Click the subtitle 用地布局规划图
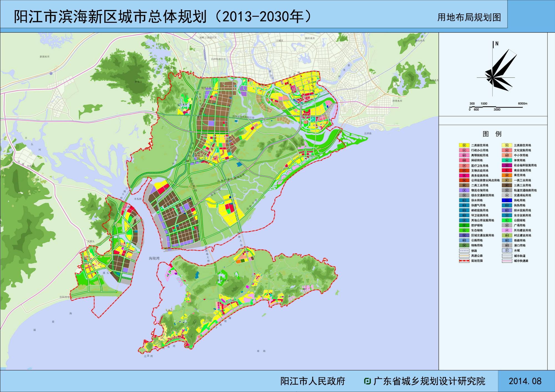555x392 pixels. 469,17
